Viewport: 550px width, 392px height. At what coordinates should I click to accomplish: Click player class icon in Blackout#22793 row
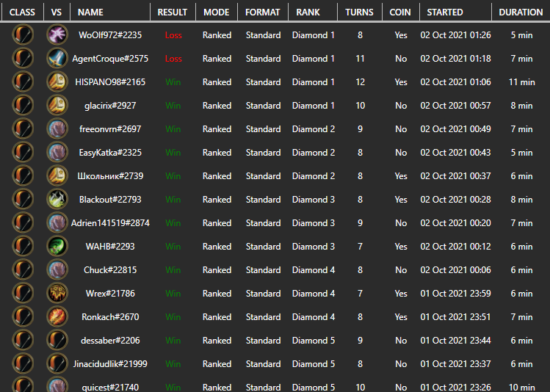[23, 199]
